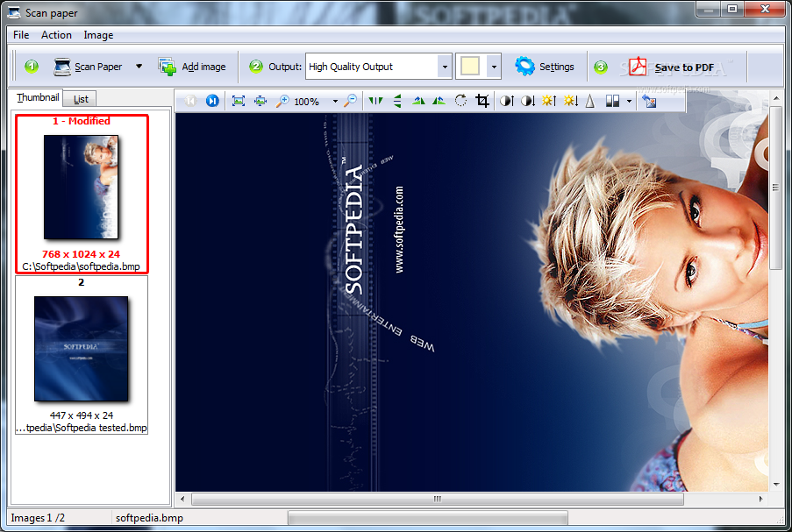
Task: Click the pale yellow paper color swatch
Action: 470,66
